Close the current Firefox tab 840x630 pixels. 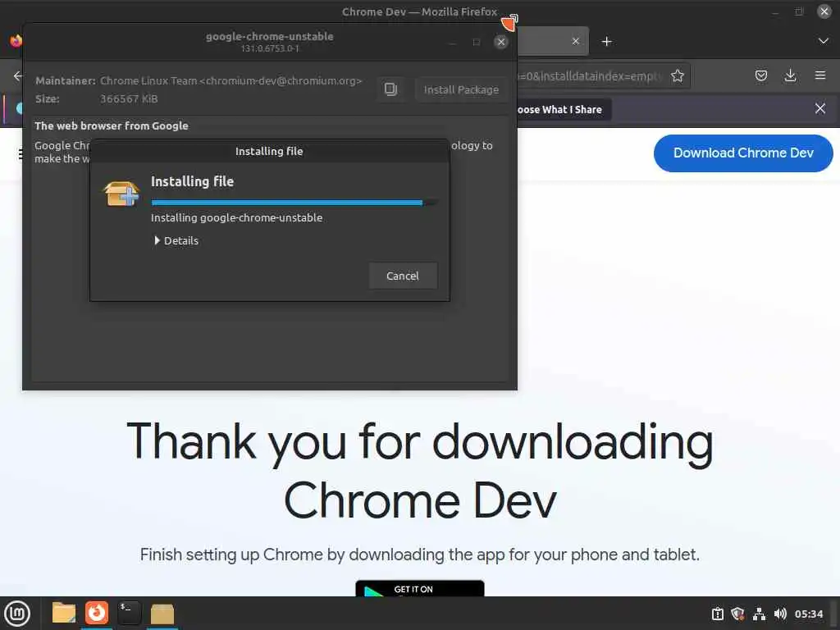[x=575, y=41]
